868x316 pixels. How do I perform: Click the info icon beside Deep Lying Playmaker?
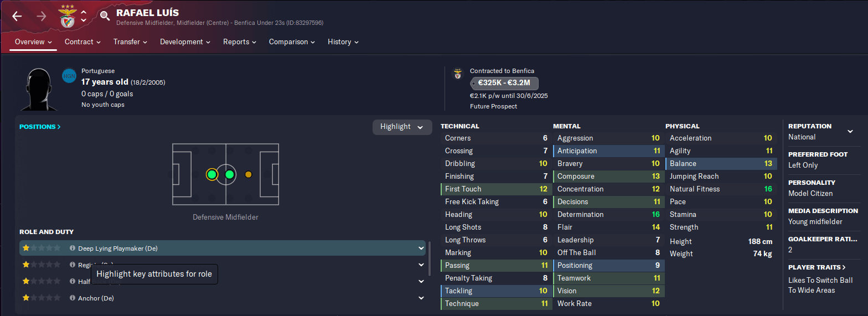(73, 248)
